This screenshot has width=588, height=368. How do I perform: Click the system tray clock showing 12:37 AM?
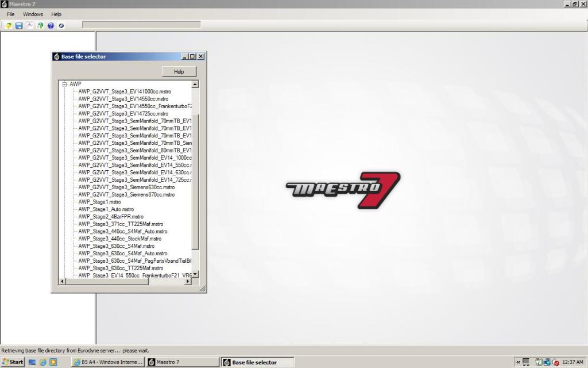pos(572,362)
